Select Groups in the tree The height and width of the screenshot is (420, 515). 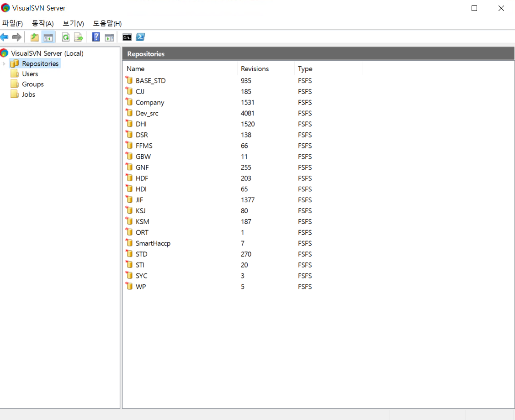pos(33,84)
